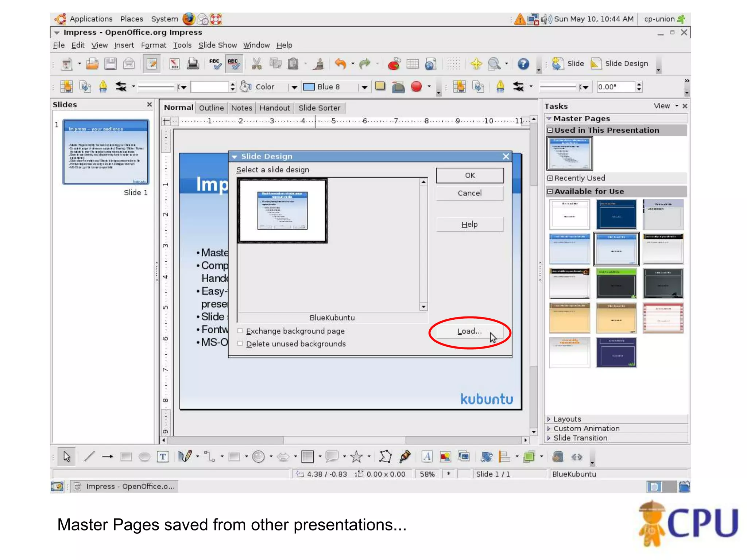Viewport: 747px width, 560px height.
Task: Switch to the Outline tab
Action: 211,108
